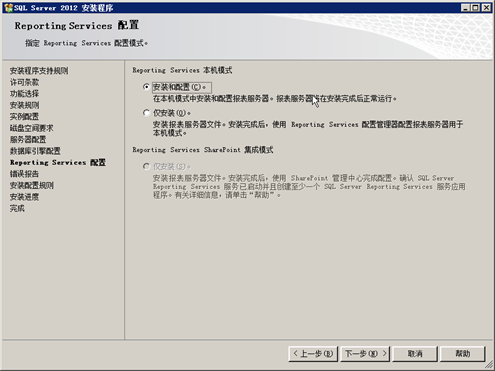Click the 磁盘空间要求 step in sidebar
This screenshot has height=371, width=495.
click(32, 128)
